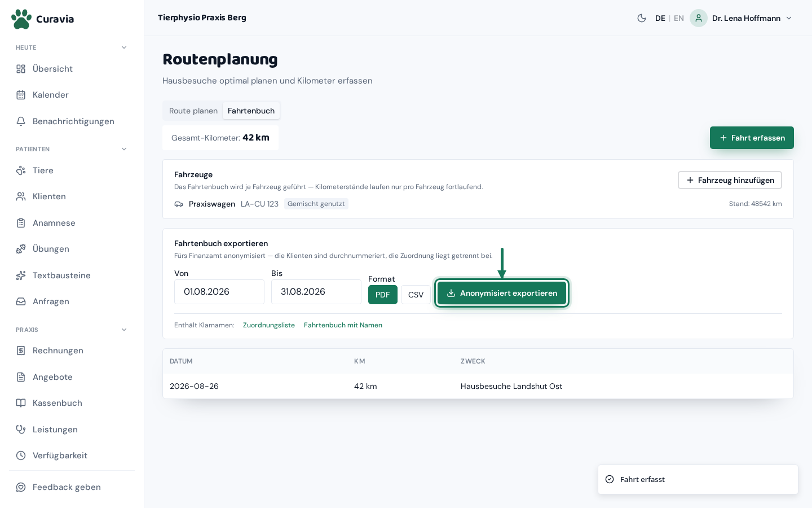Click Anonymisiert exportieren button

pos(502,293)
